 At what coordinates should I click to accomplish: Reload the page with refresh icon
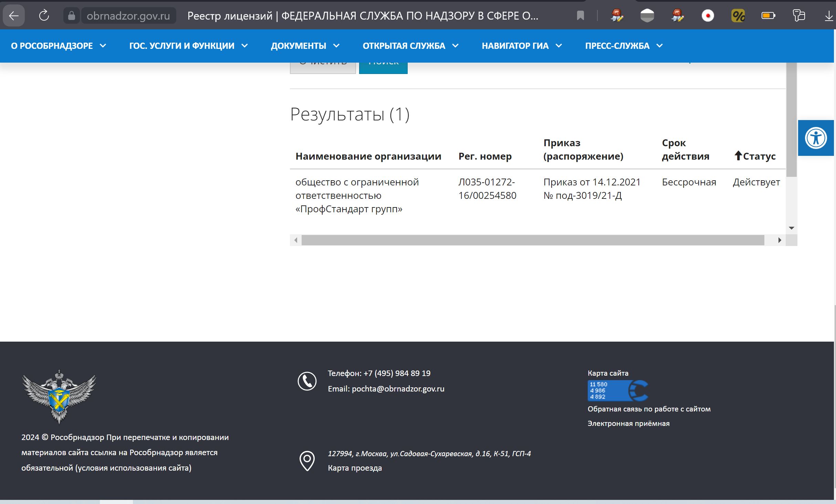[x=44, y=16]
